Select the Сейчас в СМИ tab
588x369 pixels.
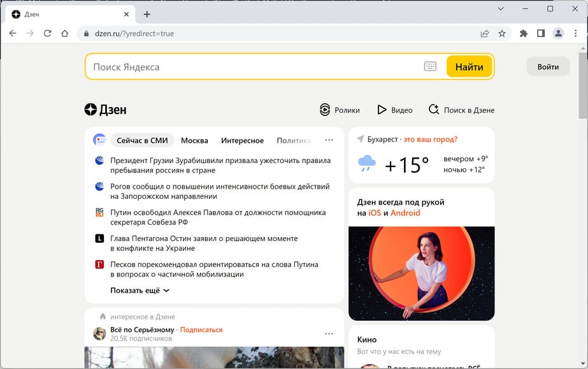(142, 140)
